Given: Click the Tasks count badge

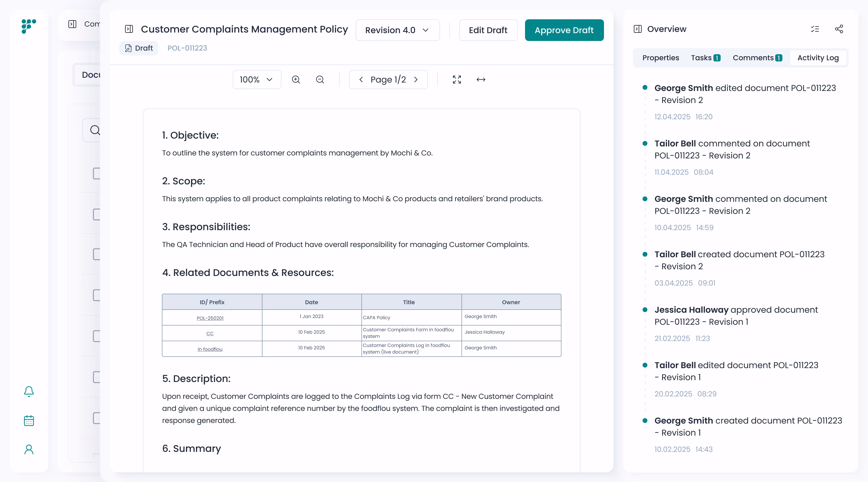Looking at the screenshot, I should pos(717,58).
